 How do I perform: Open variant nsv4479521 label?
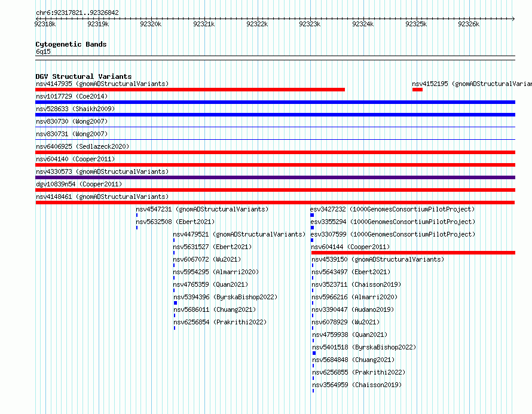tap(239, 234)
